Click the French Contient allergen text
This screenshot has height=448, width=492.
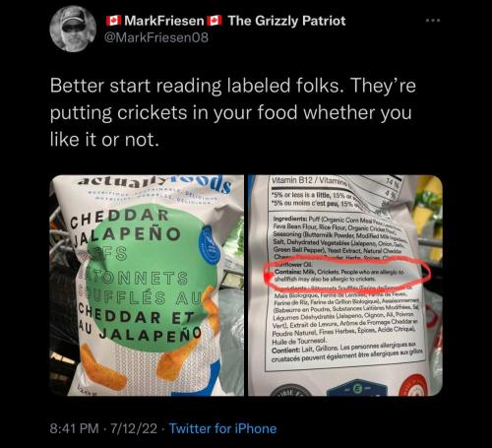pos(347,354)
